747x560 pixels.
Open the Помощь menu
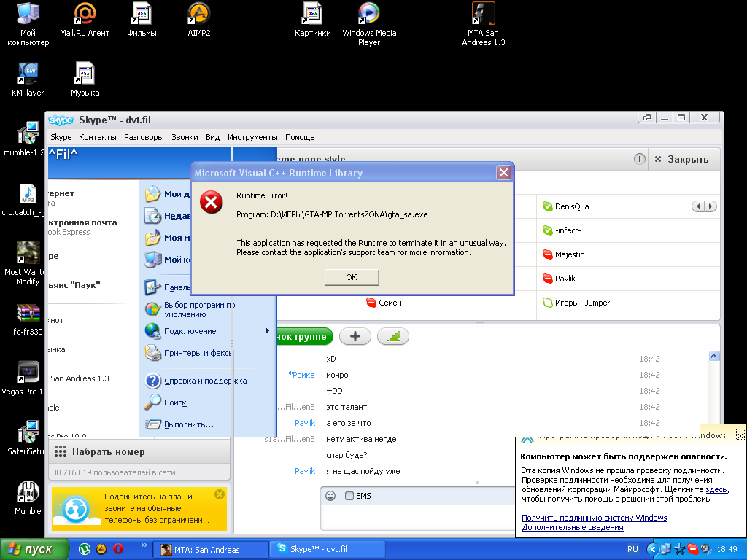(x=300, y=137)
